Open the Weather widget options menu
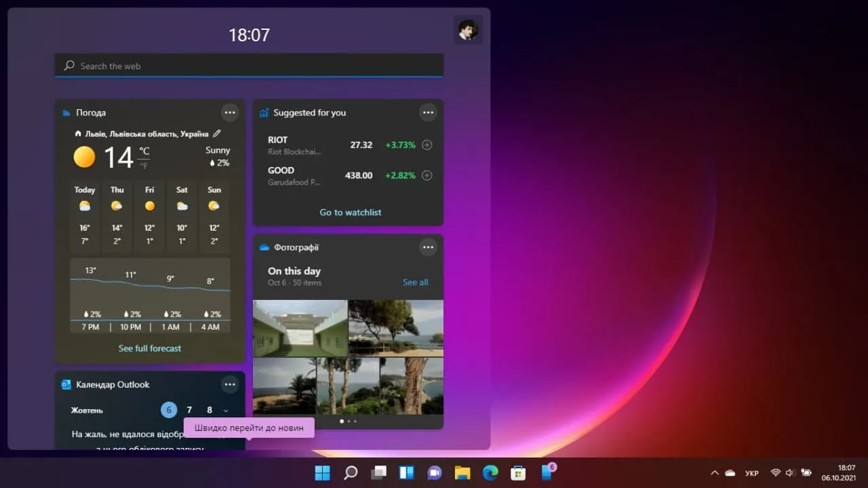The height and width of the screenshot is (488, 868). [230, 113]
